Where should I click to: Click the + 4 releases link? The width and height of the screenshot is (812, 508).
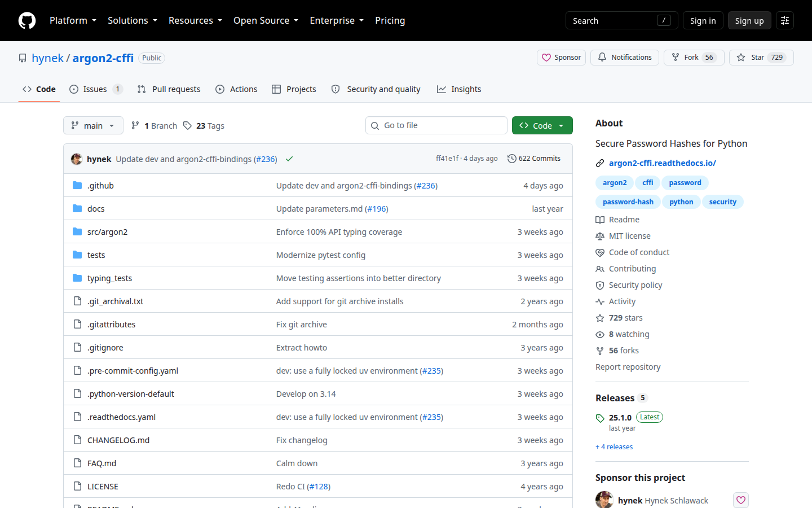[614, 447]
